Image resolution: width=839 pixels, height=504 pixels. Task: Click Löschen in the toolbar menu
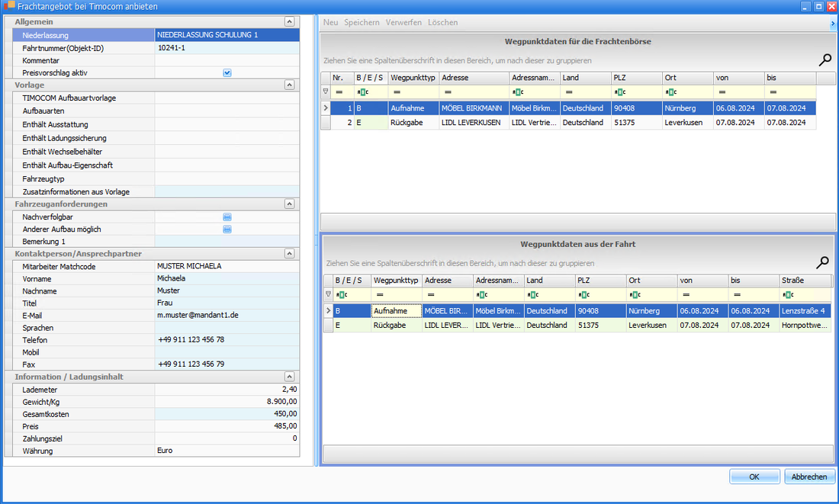(442, 23)
